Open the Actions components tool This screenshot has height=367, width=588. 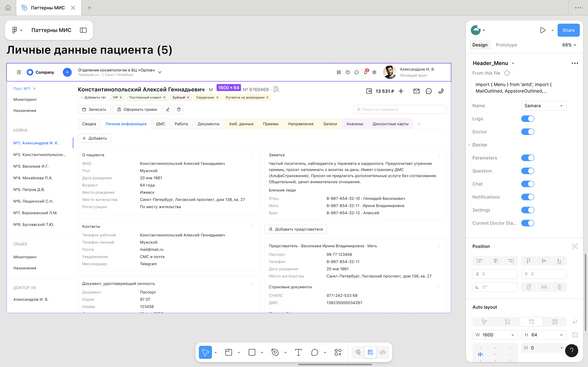[338, 352]
